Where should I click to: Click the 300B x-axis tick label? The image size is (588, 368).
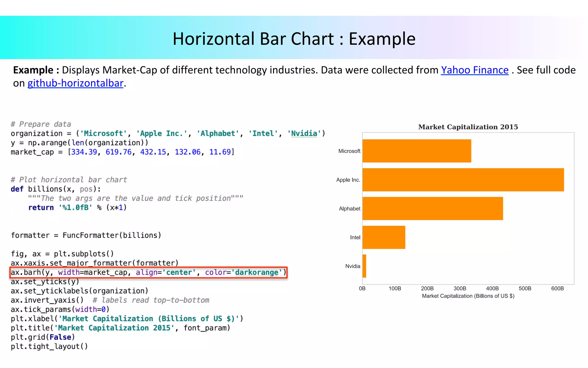[460, 288]
